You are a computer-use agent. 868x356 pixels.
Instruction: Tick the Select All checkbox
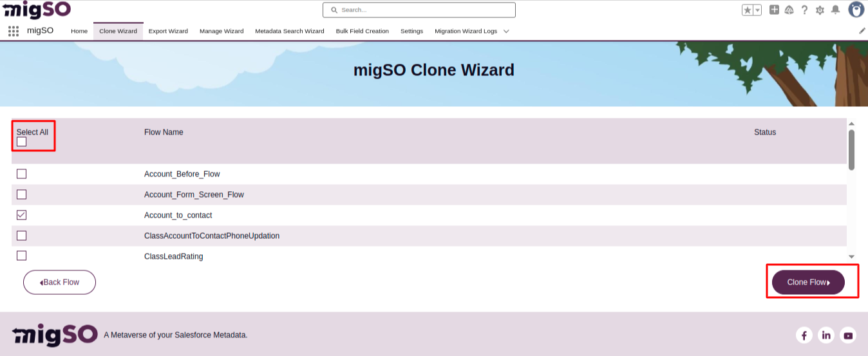click(22, 142)
